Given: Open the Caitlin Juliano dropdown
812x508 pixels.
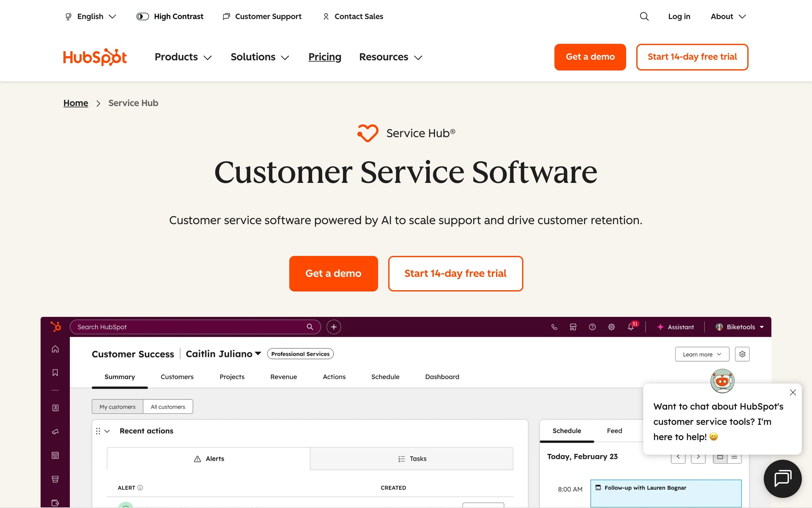Looking at the screenshot, I should (224, 354).
